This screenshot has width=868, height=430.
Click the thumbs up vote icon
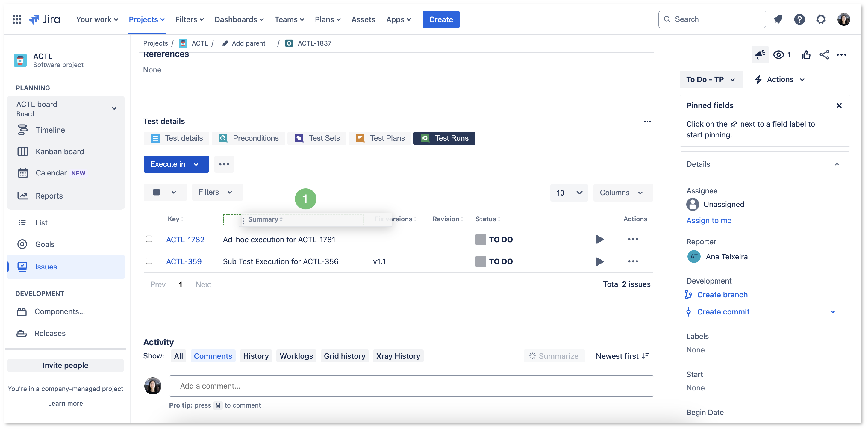(x=806, y=54)
